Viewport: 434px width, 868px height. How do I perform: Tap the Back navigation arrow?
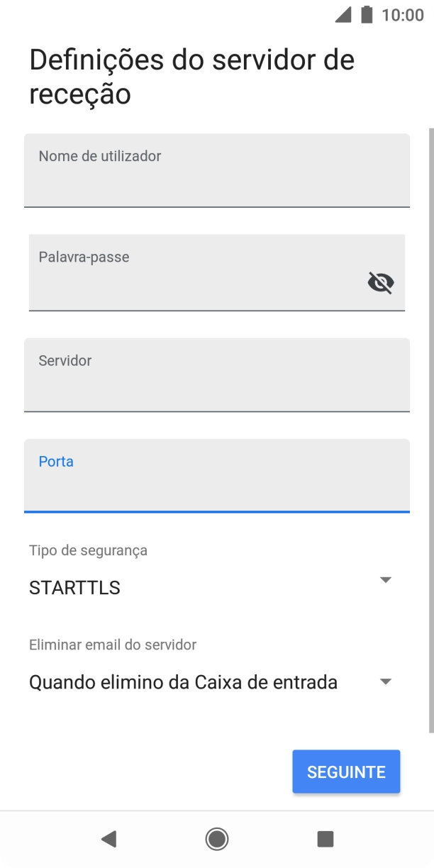108,839
